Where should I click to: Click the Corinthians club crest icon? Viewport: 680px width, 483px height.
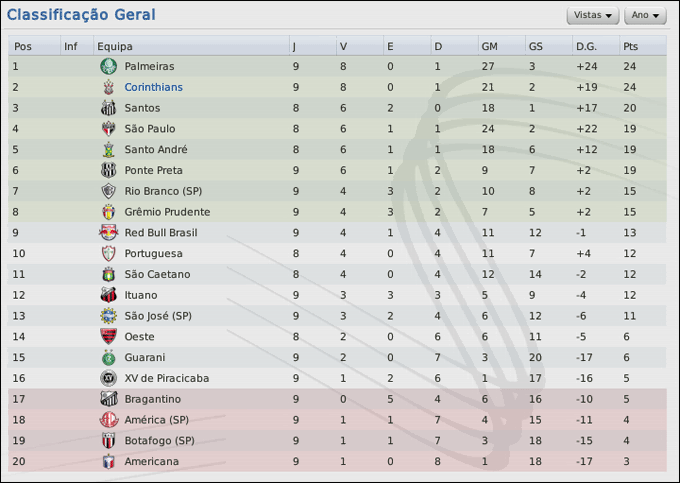[x=108, y=87]
